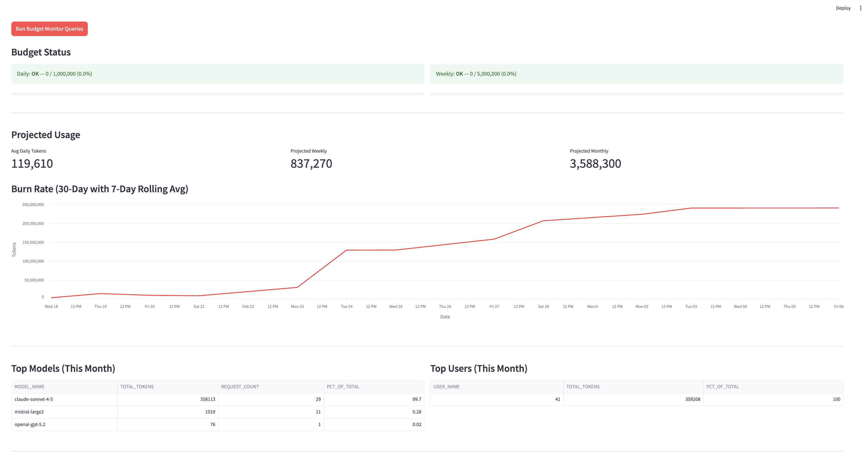Open the three-dot main menu icon
Image resolution: width=868 pixels, height=452 pixels.
pos(860,8)
